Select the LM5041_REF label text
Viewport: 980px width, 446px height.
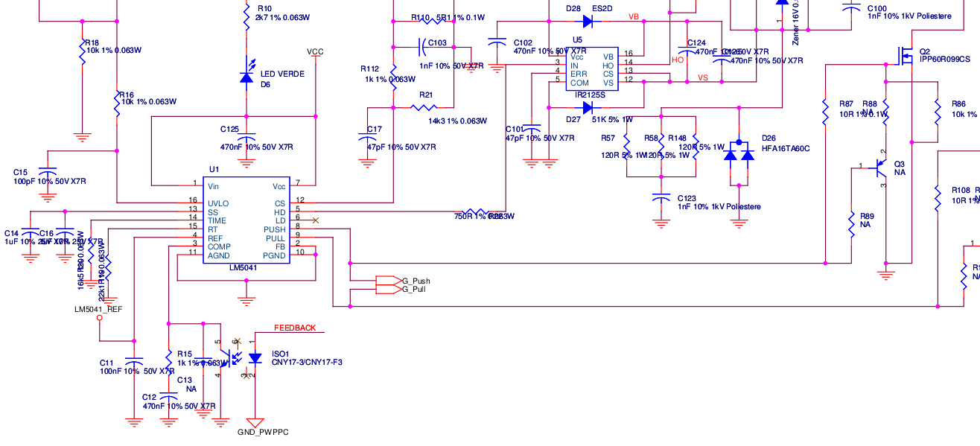(x=98, y=309)
